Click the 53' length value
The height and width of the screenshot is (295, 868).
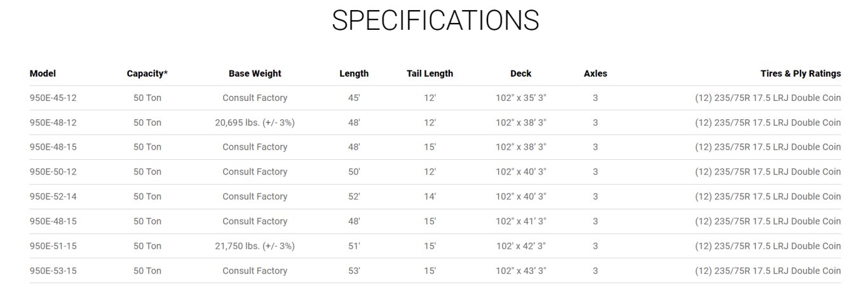354,271
